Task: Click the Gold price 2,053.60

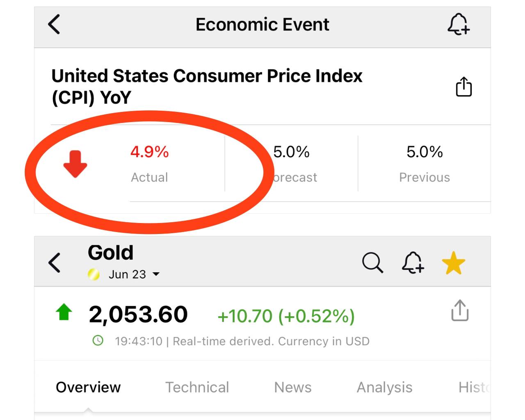Action: click(x=138, y=315)
